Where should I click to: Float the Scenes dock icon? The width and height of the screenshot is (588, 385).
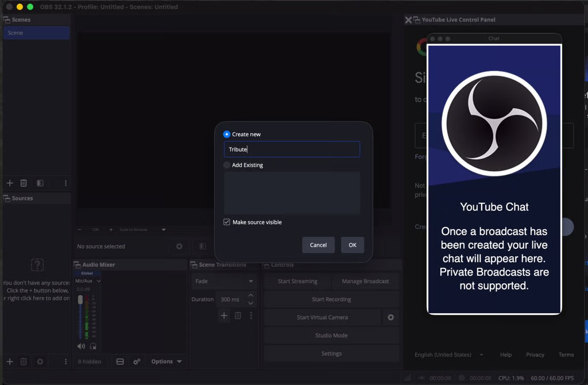coord(7,20)
